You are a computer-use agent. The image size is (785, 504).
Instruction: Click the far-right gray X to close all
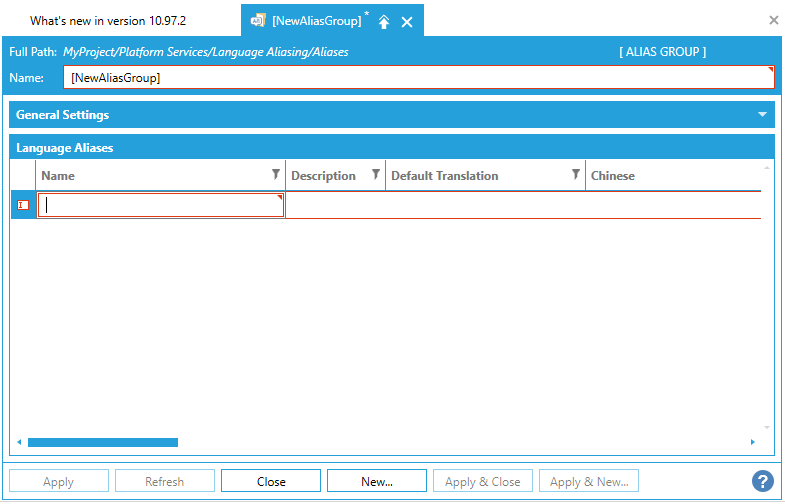773,20
